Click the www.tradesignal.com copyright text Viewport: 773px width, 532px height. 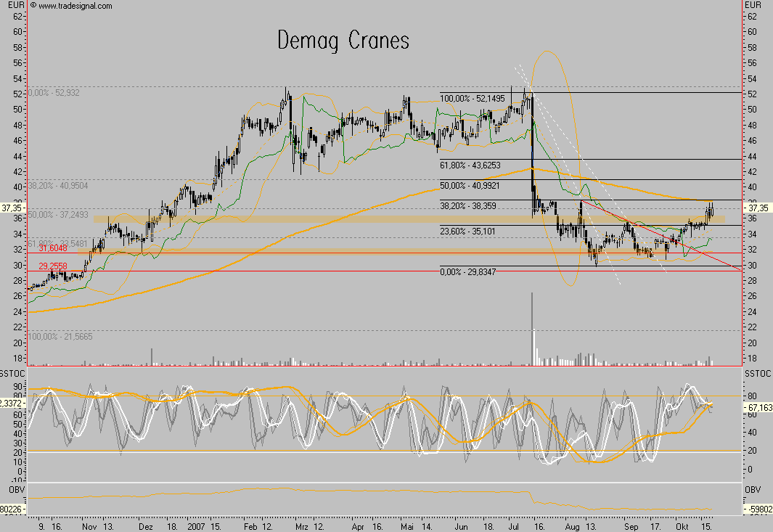pyautogui.click(x=75, y=6)
